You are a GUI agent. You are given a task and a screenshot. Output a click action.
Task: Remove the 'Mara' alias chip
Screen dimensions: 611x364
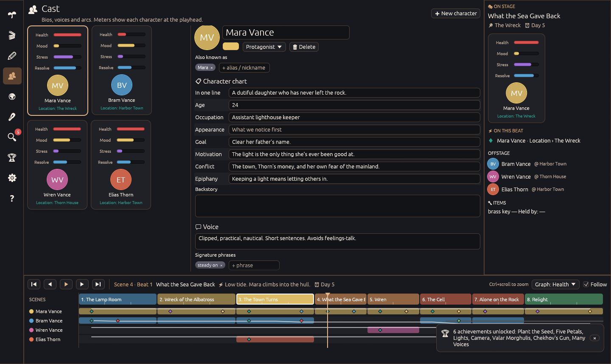point(212,68)
